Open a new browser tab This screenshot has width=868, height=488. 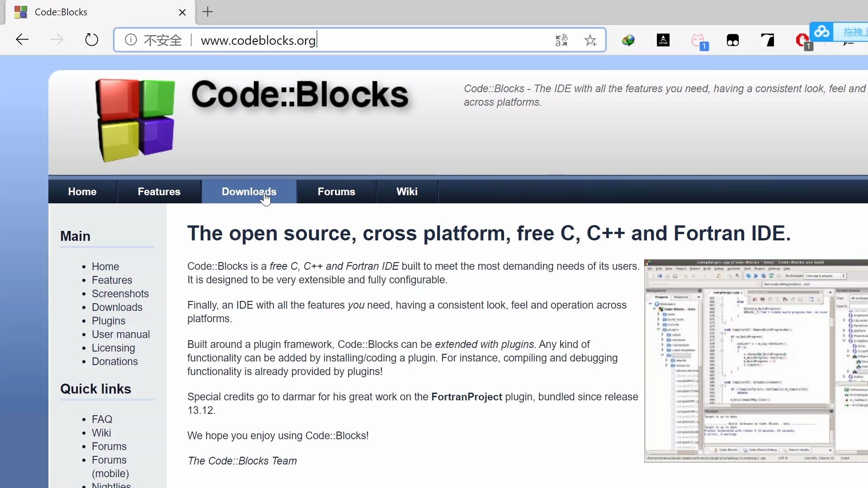coord(208,12)
